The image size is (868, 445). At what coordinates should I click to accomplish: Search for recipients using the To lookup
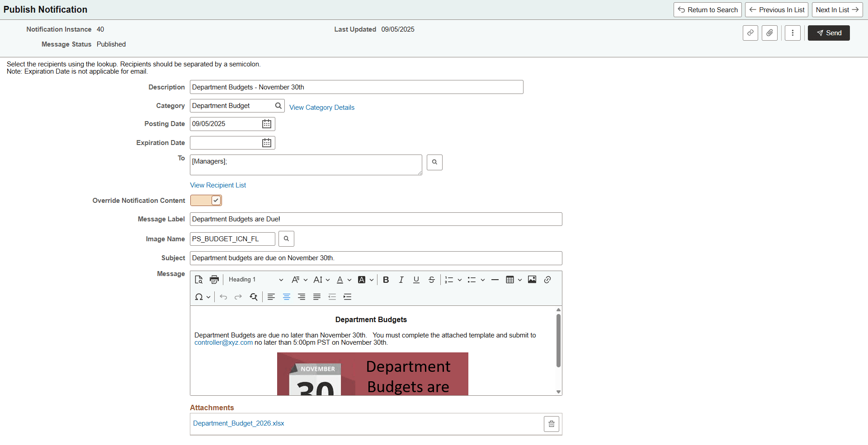434,162
